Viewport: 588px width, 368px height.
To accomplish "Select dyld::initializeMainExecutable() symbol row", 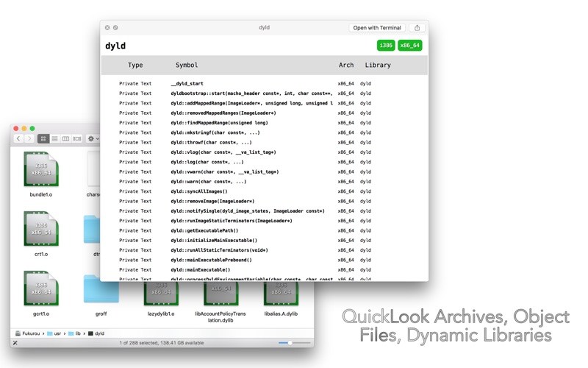I will pyautogui.click(x=265, y=241).
